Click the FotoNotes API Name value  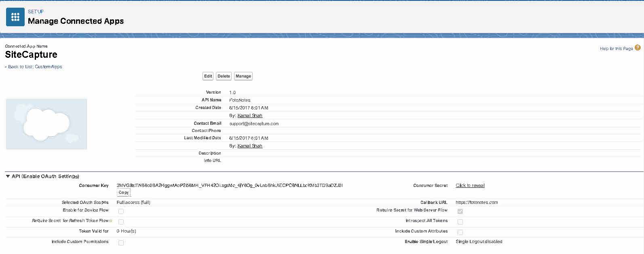tap(240, 100)
